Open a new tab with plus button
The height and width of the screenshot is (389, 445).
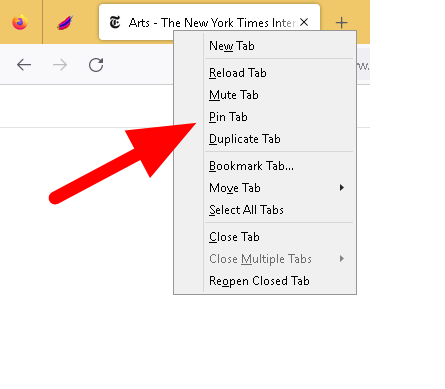tap(342, 23)
